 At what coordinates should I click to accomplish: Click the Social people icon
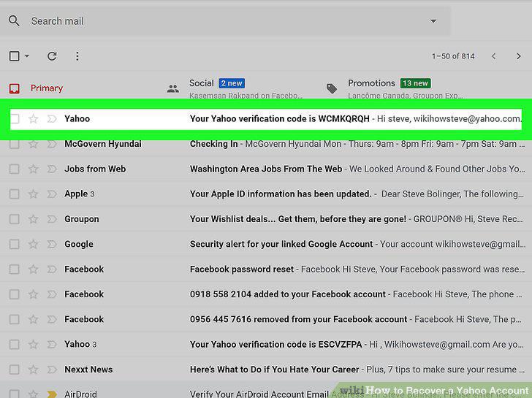(x=173, y=89)
